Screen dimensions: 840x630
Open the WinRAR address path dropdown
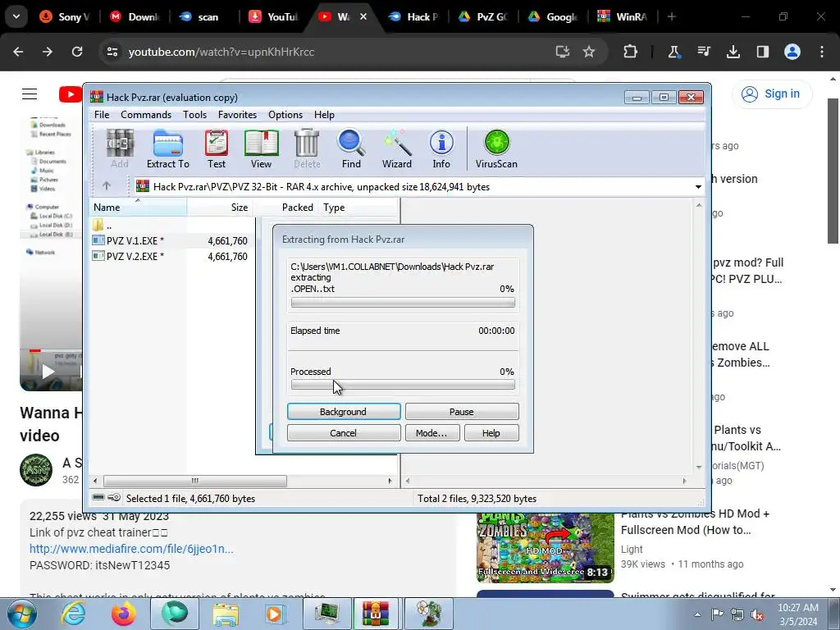[698, 187]
